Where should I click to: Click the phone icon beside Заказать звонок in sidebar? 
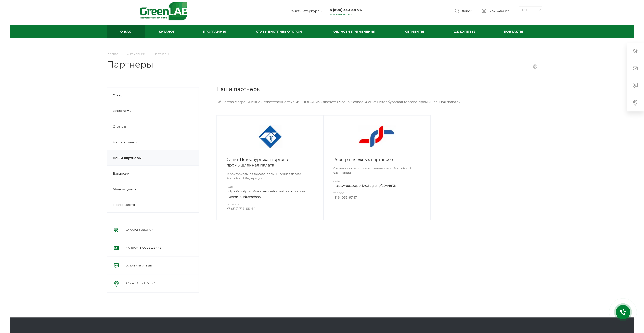pos(116,230)
